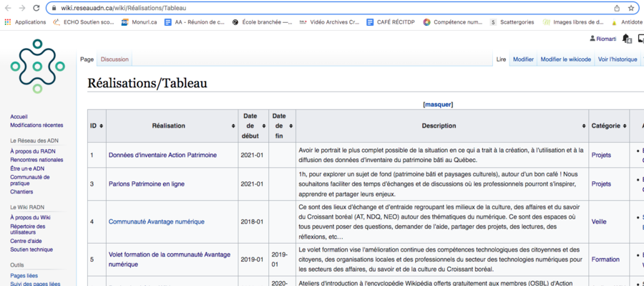This screenshot has width=644, height=286.
Task: Open Parlons Patrimoine en ligne link
Action: coord(147,184)
